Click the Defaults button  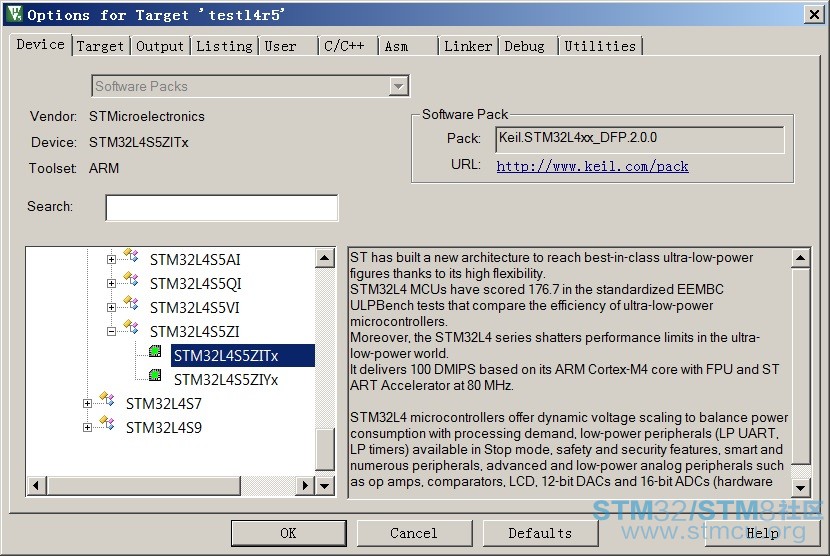click(540, 533)
